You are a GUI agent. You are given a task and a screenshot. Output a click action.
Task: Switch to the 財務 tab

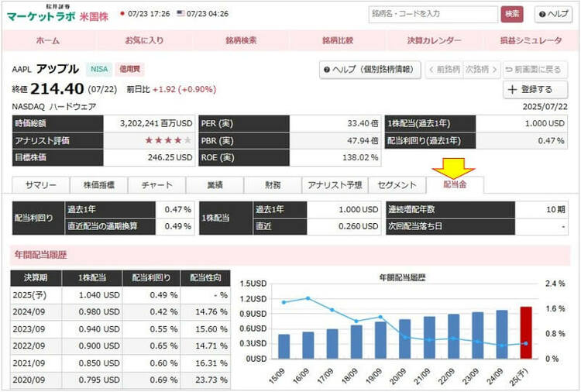tap(273, 185)
